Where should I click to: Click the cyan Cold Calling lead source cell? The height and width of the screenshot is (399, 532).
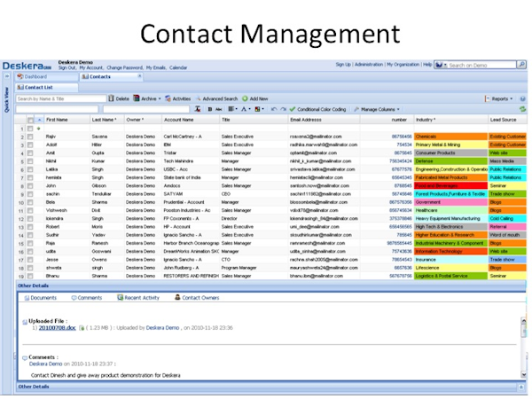[507, 218]
